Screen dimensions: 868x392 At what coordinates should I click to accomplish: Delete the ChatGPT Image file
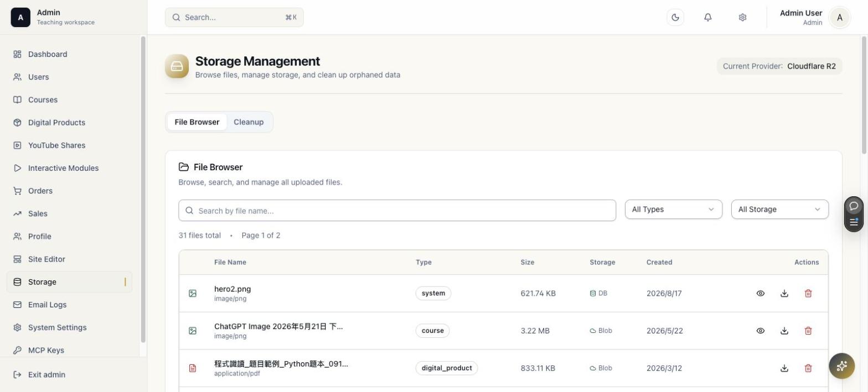click(x=808, y=331)
